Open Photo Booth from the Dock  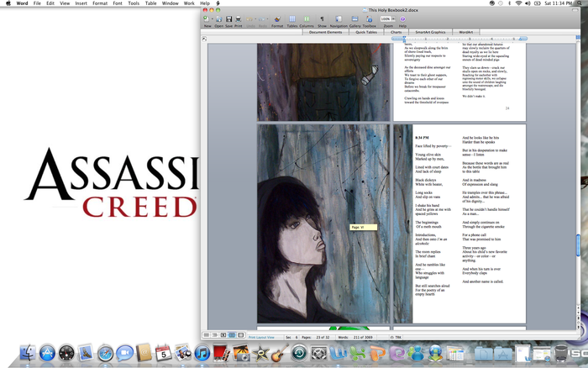click(222, 353)
